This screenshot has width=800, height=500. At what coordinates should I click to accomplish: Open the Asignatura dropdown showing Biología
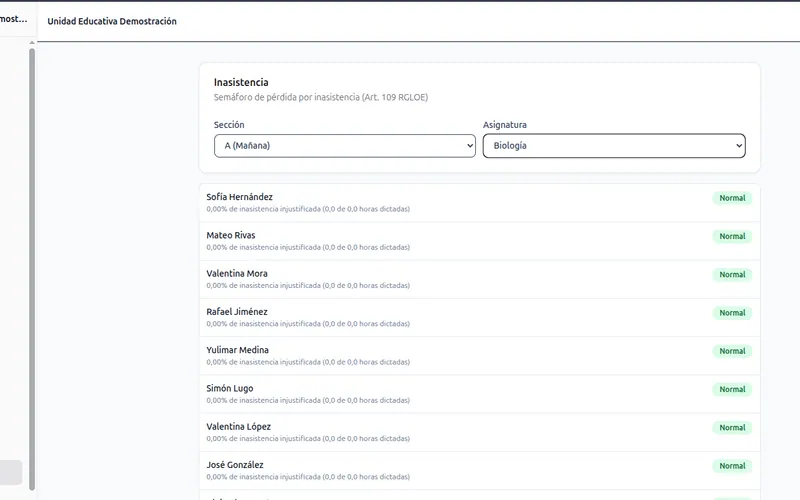[x=614, y=146]
